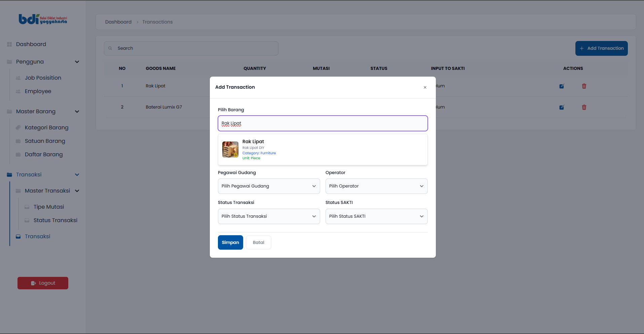Viewport: 644px width, 334px height.
Task: Open the Pilih Status Transaksi dropdown
Action: pyautogui.click(x=269, y=216)
